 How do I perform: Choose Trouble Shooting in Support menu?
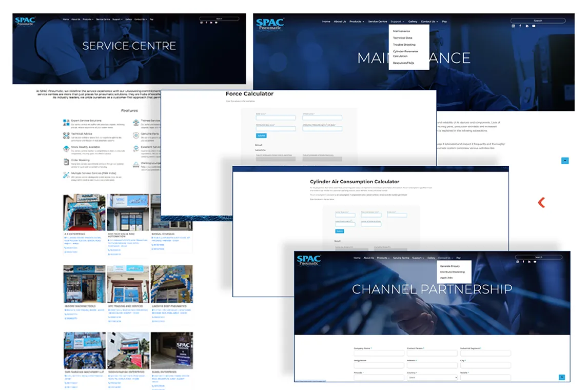tap(404, 45)
